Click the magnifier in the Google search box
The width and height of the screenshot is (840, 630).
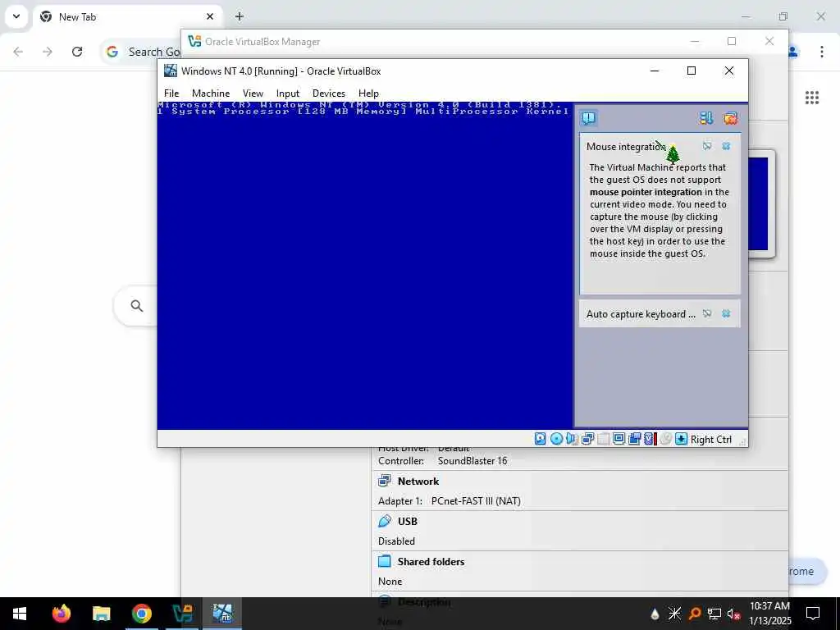(137, 305)
